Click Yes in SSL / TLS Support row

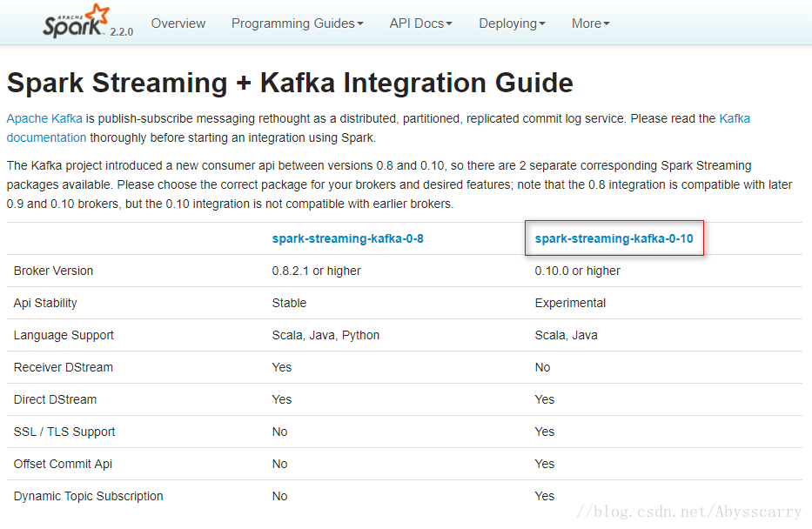point(544,432)
